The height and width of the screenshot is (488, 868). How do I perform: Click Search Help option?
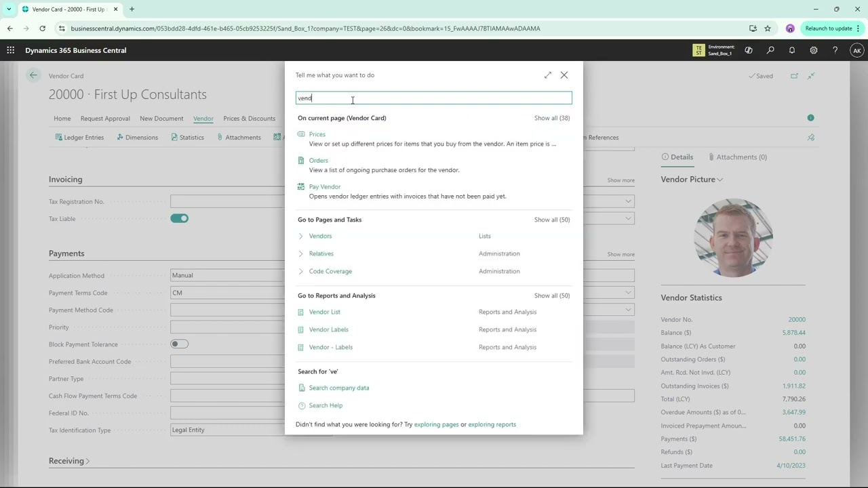coord(325,405)
